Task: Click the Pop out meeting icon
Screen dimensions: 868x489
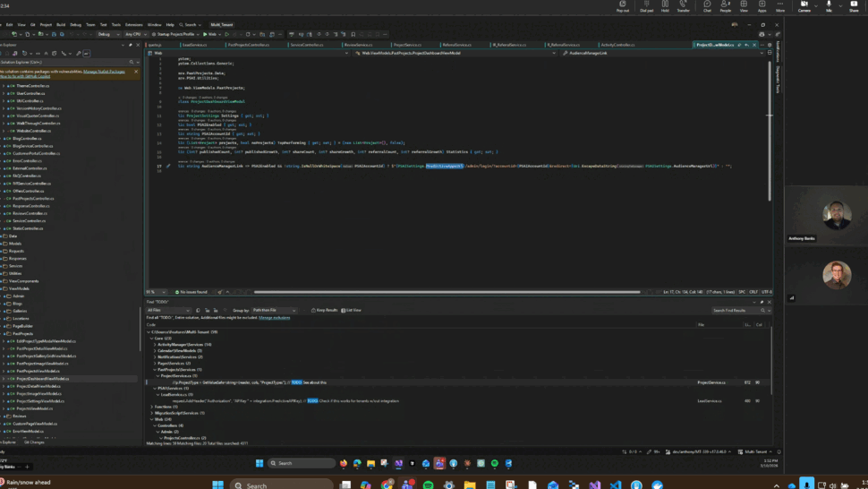Action: coord(623,5)
